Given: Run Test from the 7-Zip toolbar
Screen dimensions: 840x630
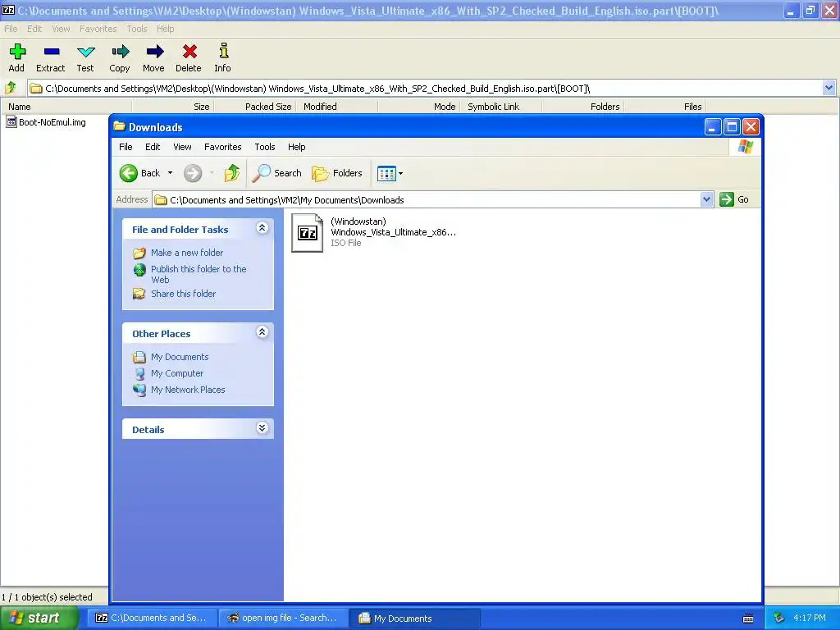Looking at the screenshot, I should (85, 57).
